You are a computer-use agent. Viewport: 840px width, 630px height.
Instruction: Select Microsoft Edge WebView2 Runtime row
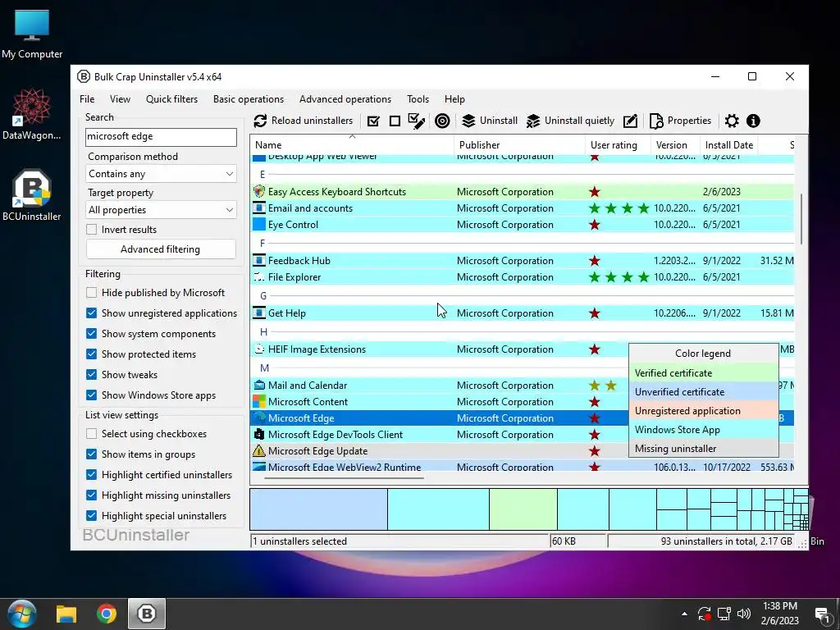click(x=523, y=466)
